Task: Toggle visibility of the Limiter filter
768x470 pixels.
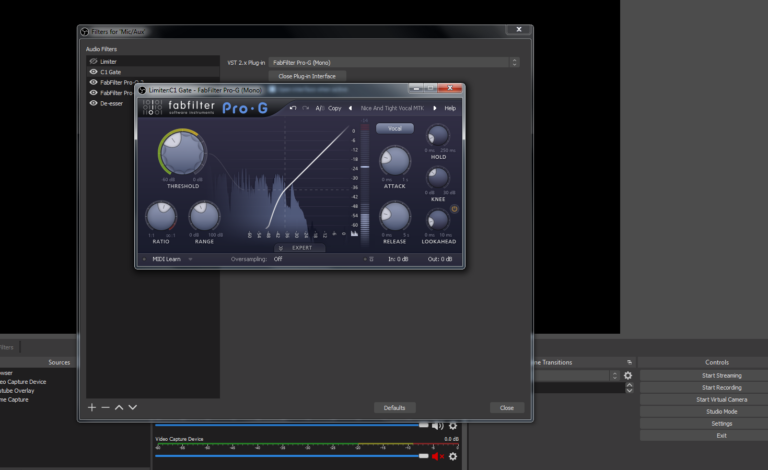Action: 94,62
